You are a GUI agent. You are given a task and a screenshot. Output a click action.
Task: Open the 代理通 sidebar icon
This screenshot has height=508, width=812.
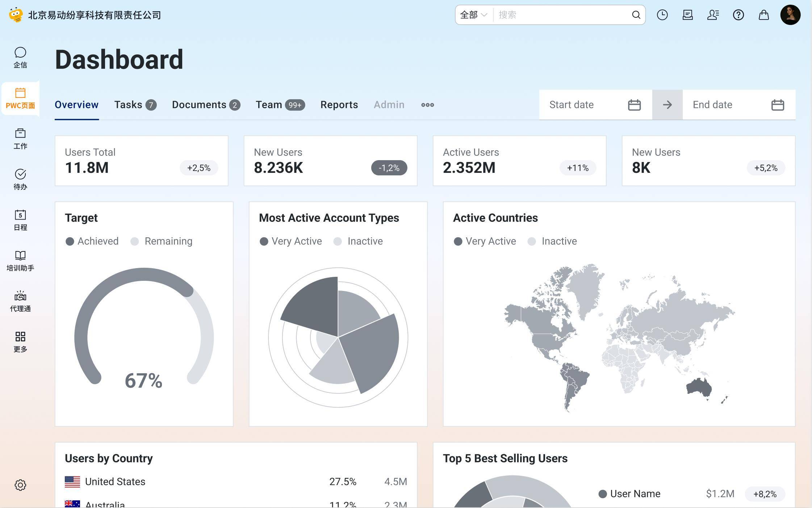tap(20, 301)
